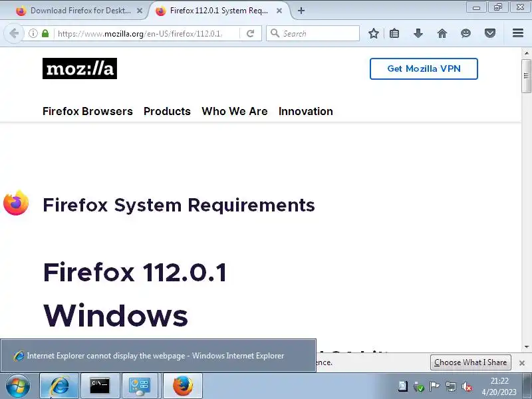Reload the page with the refresh icon
The width and height of the screenshot is (532, 399).
pyautogui.click(x=251, y=33)
